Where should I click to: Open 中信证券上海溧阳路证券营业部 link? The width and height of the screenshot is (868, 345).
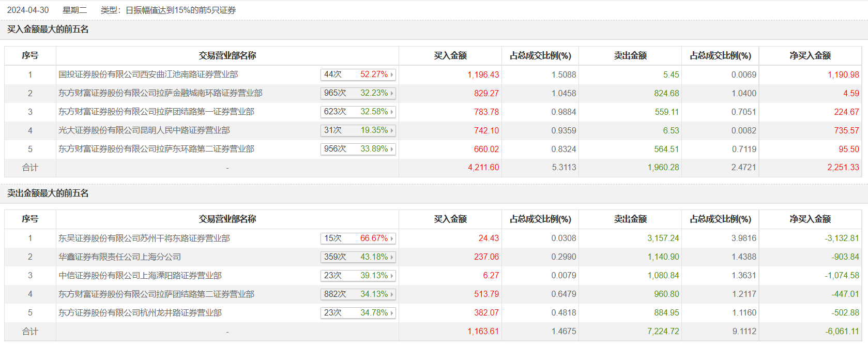pyautogui.click(x=140, y=276)
